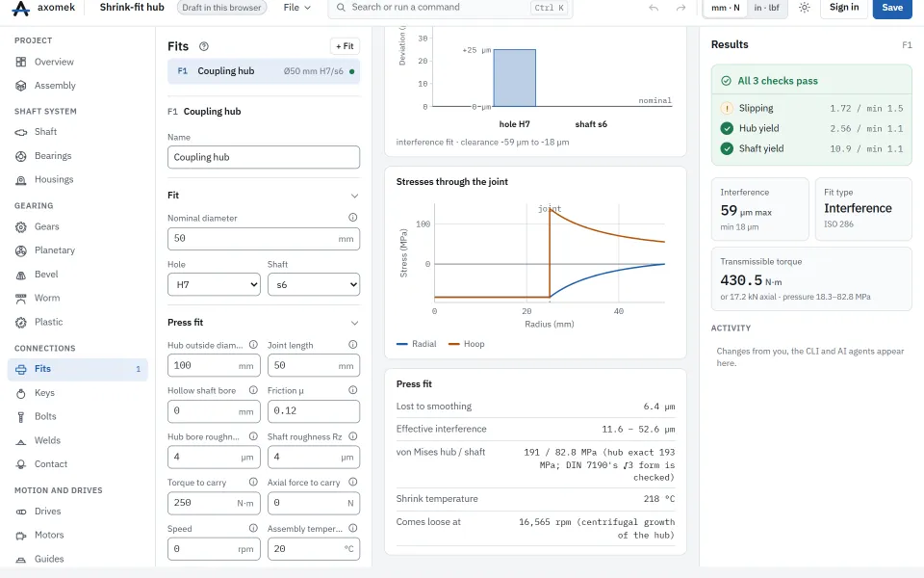Click the Friction µ input field
The image size is (924, 578).
point(314,411)
